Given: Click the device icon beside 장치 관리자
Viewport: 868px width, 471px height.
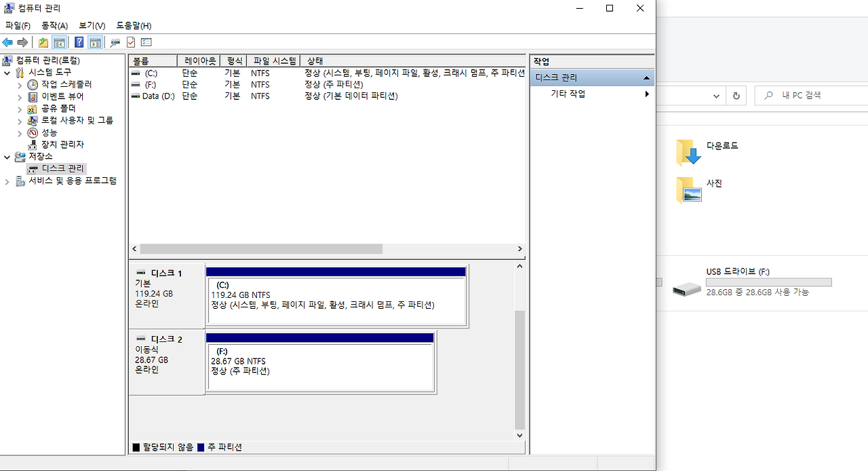Looking at the screenshot, I should [33, 145].
